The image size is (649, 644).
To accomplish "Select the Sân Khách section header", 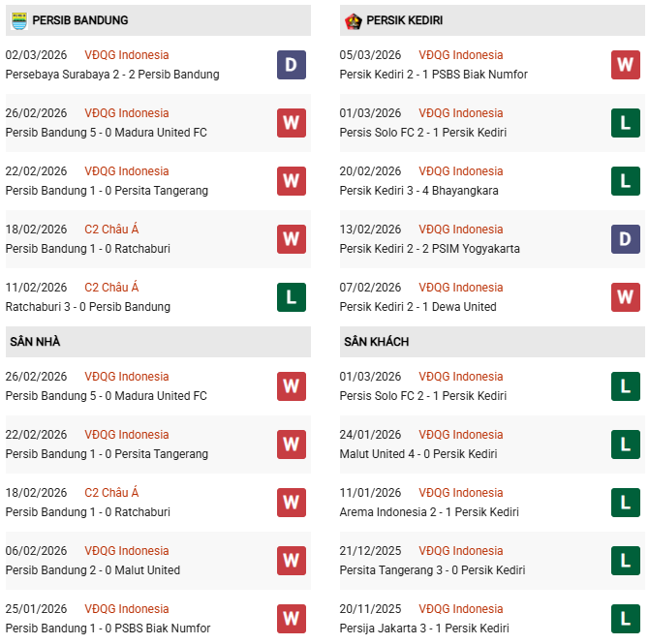I will coord(376,342).
